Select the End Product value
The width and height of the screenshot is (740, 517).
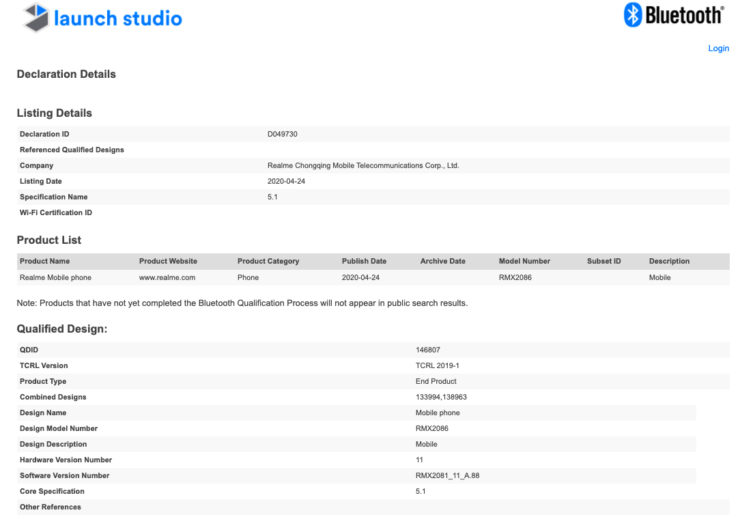[x=436, y=381]
